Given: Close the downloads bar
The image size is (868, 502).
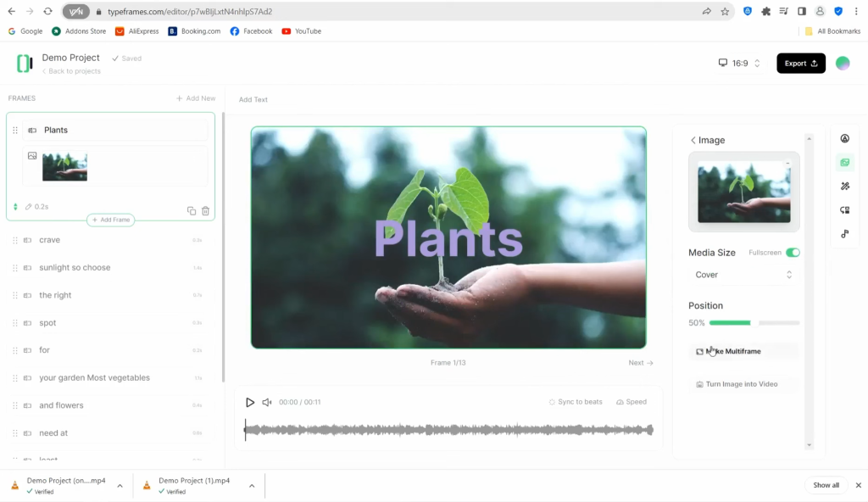Looking at the screenshot, I should 858,485.
